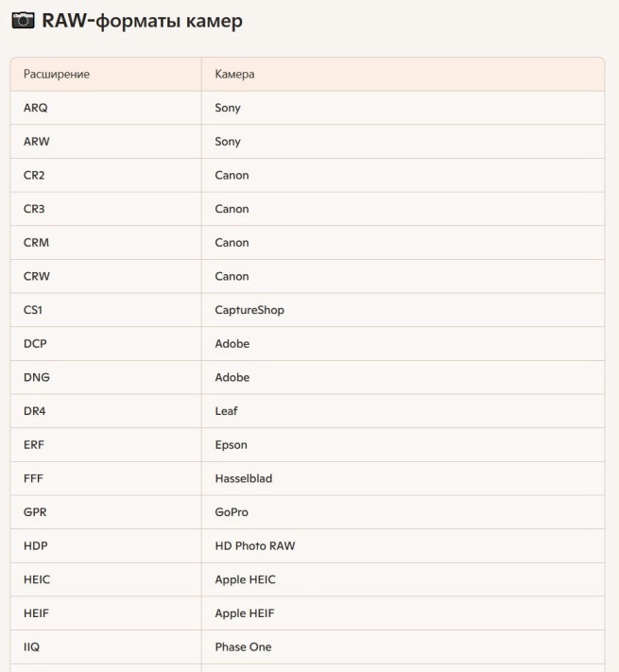This screenshot has height=672, width=619.
Task: Select the Epson camera cell
Action: (232, 445)
